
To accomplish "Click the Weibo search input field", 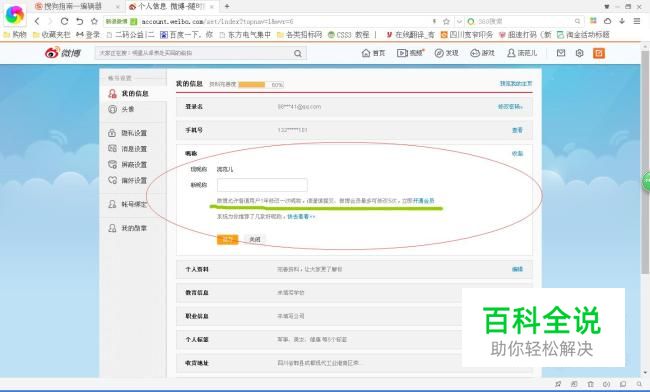I will click(194, 53).
